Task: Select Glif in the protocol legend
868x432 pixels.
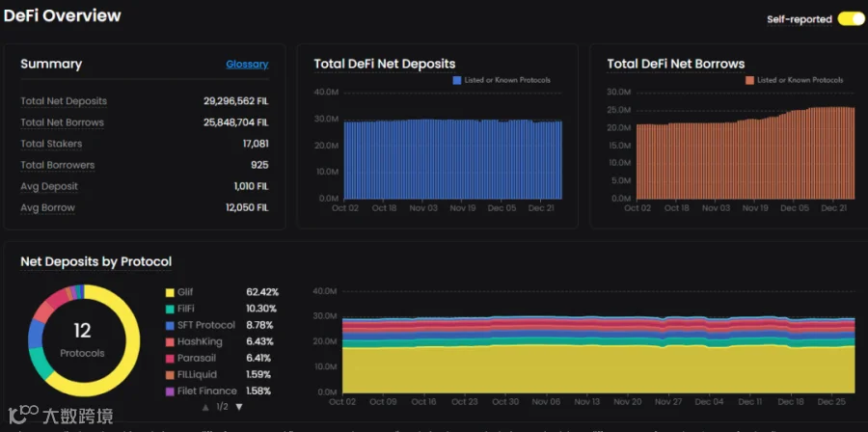Action: pos(185,292)
